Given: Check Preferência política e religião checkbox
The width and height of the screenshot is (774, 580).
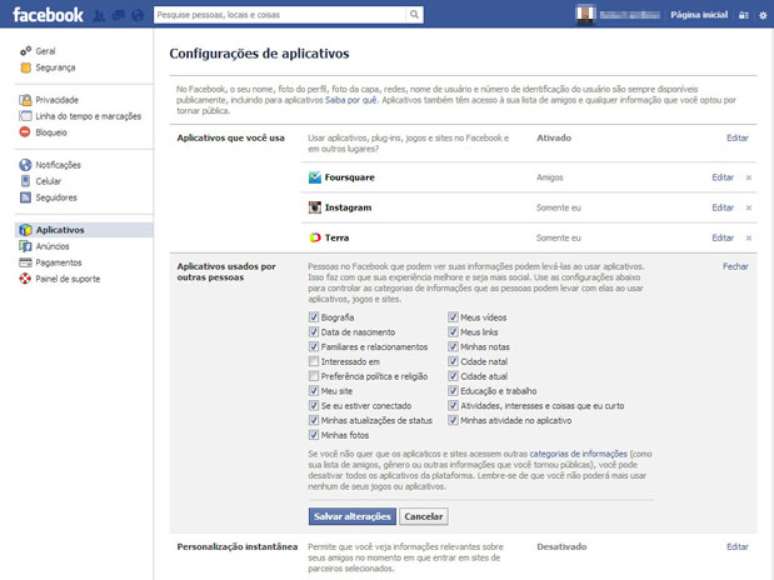Looking at the screenshot, I should [313, 376].
